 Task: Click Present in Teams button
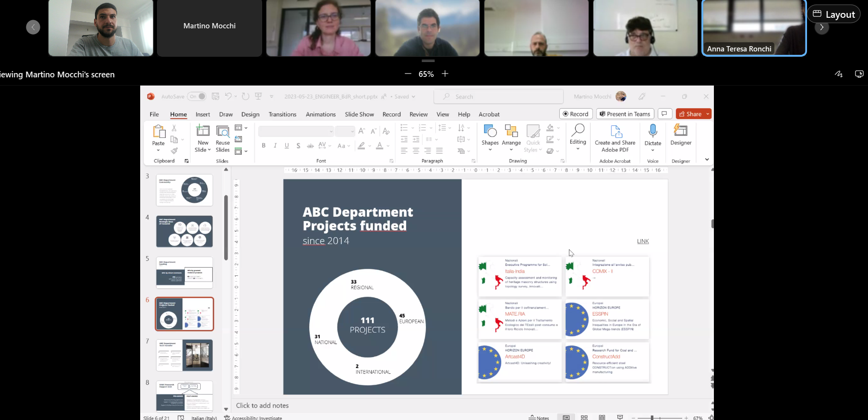click(625, 114)
